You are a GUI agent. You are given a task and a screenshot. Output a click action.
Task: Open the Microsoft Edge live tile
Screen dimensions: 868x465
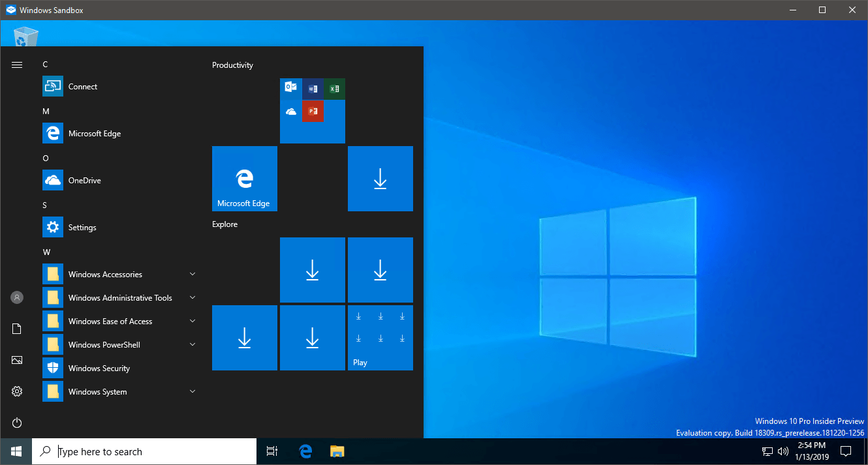(245, 179)
